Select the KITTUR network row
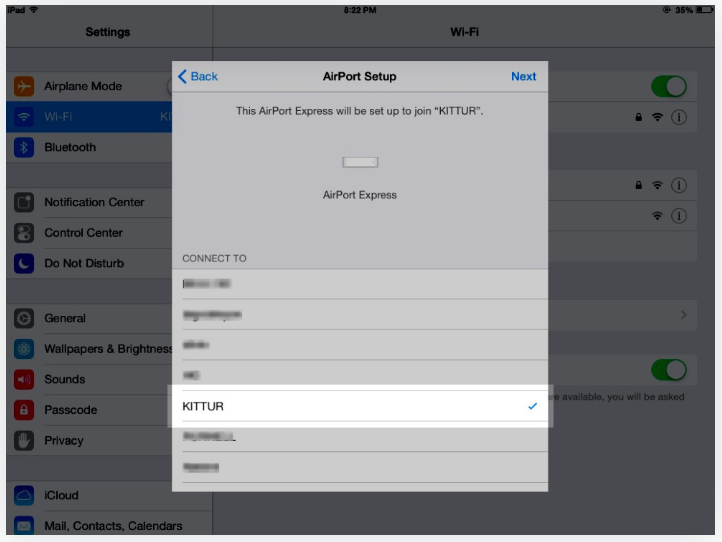 (x=360, y=406)
